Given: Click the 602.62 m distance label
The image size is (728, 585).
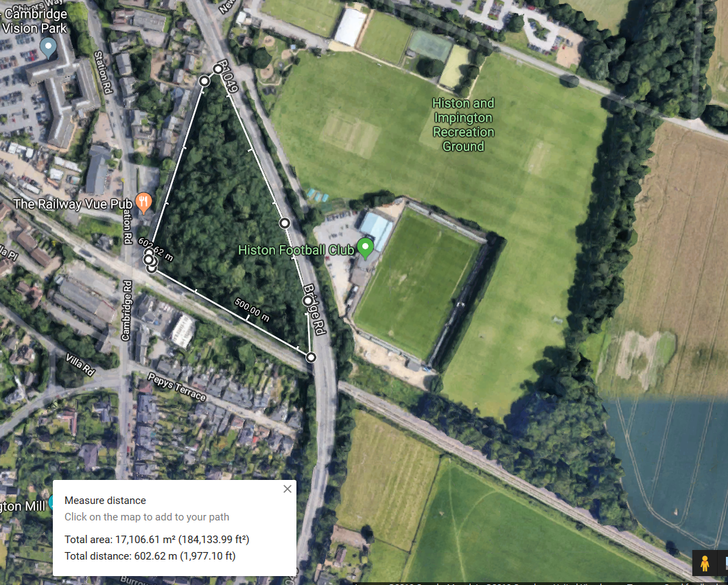Looking at the screenshot, I should [x=156, y=250].
